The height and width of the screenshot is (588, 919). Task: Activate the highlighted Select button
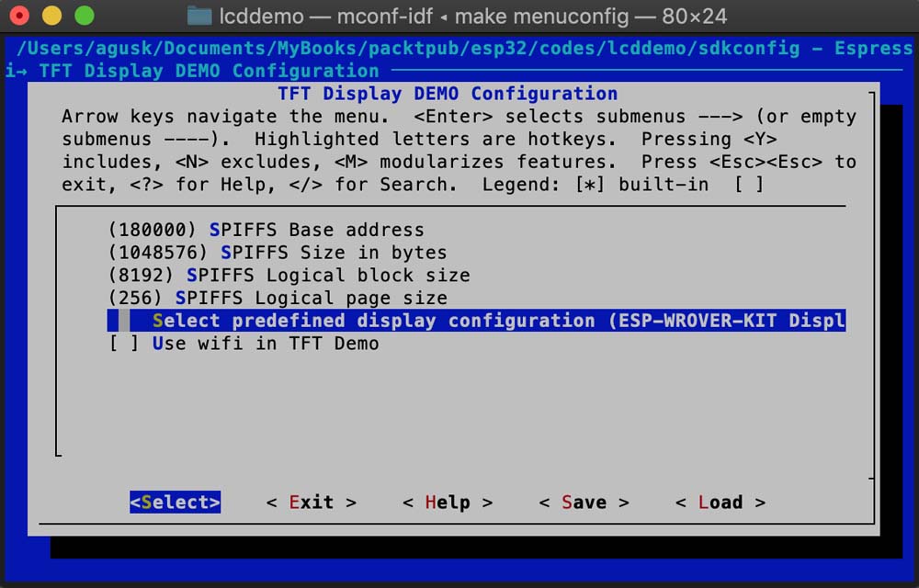[x=176, y=502]
